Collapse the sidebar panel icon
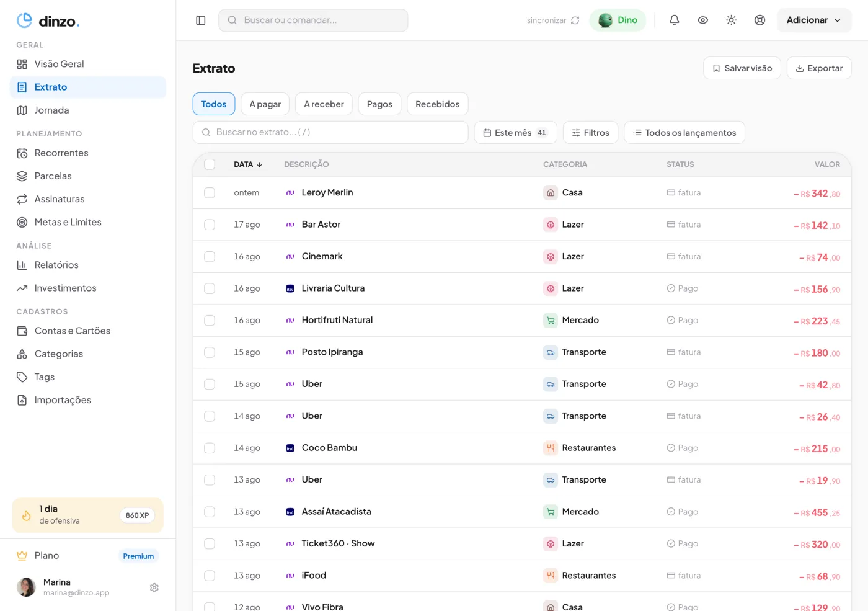Viewport: 868px width, 611px height. (201, 20)
